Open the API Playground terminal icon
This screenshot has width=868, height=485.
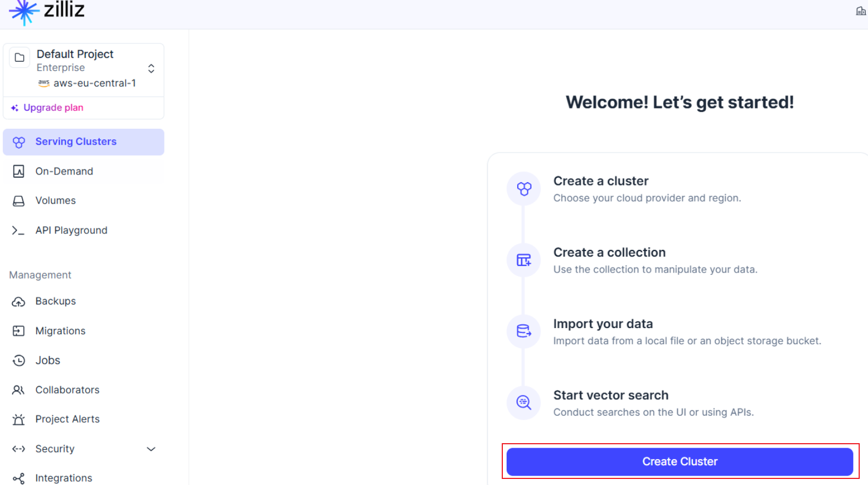(x=18, y=231)
